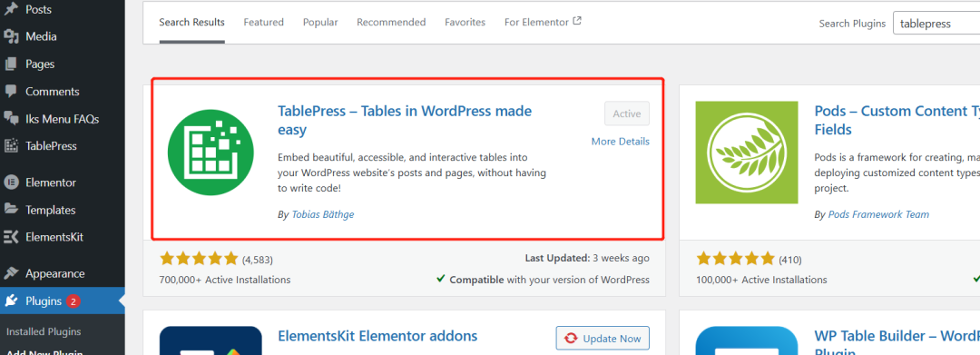Click the Search Plugins input field
This screenshot has width=980, height=355.
(x=936, y=24)
